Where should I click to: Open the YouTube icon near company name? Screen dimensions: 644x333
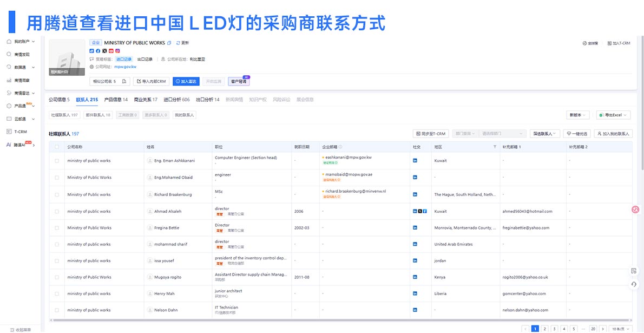[111, 51]
